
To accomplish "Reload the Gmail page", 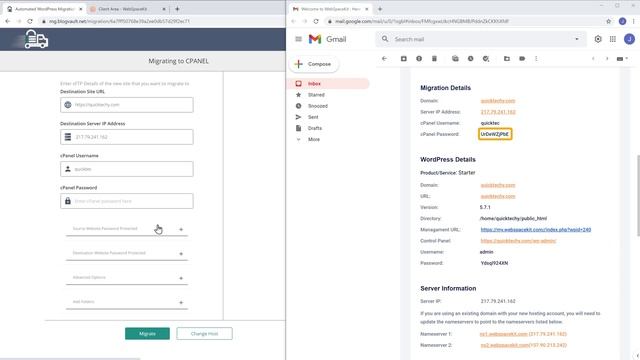I will 316,21.
